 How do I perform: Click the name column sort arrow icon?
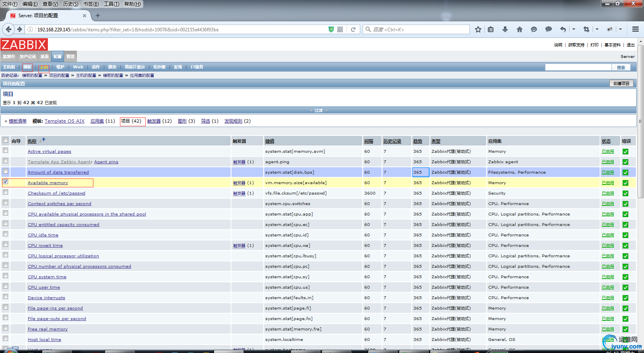coord(43,140)
